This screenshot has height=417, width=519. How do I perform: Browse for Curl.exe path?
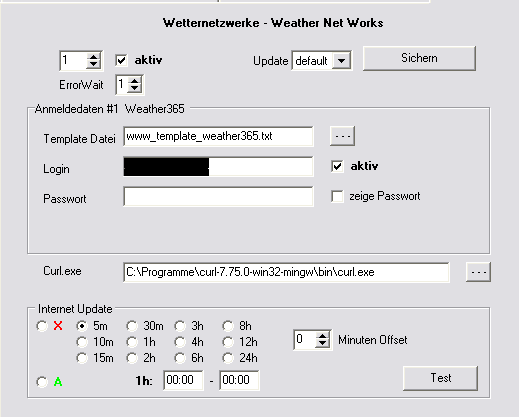point(478,272)
